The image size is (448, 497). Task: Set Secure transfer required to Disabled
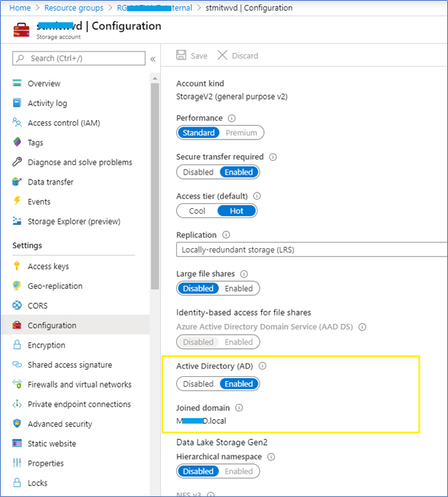tap(198, 172)
